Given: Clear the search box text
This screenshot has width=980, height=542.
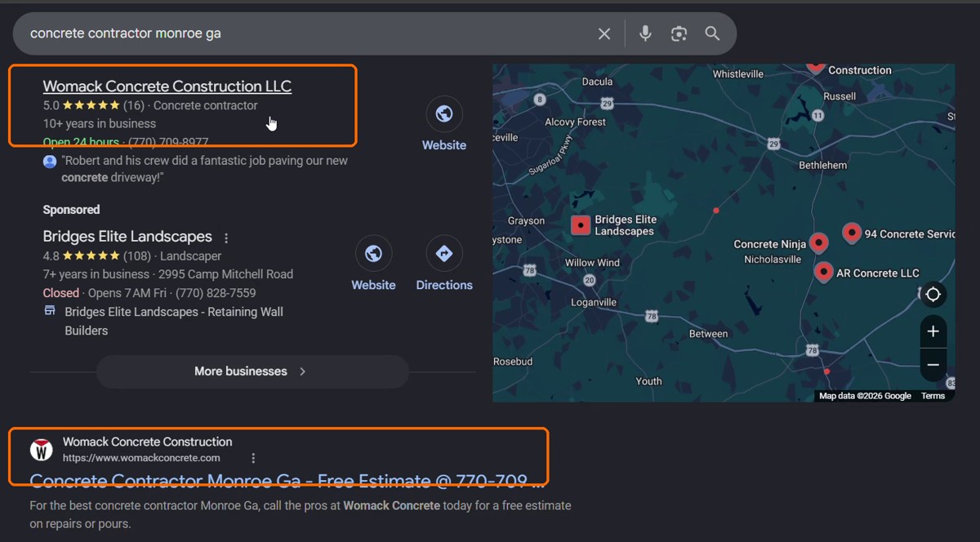Looking at the screenshot, I should pyautogui.click(x=604, y=33).
